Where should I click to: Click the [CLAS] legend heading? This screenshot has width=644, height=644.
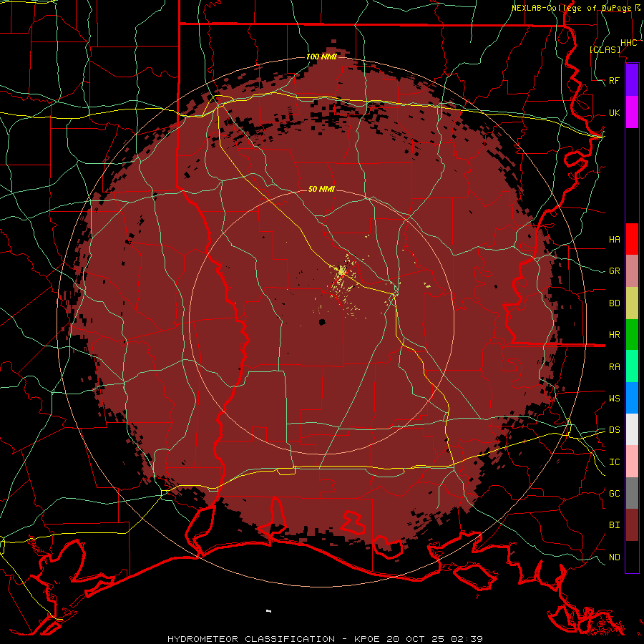(605, 49)
